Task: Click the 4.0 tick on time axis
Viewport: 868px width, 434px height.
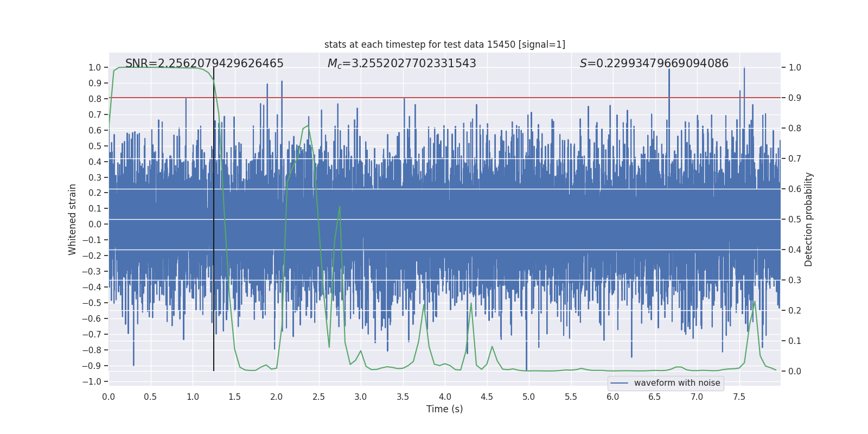Action: [445, 397]
